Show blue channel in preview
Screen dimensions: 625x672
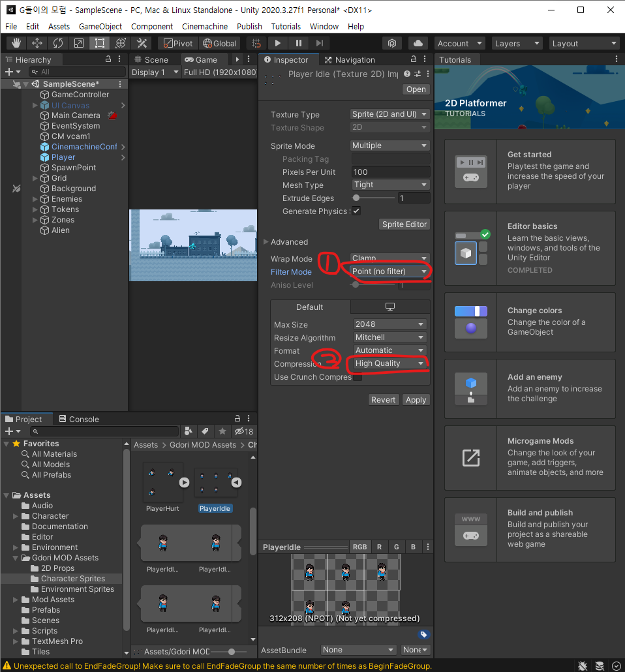click(413, 547)
